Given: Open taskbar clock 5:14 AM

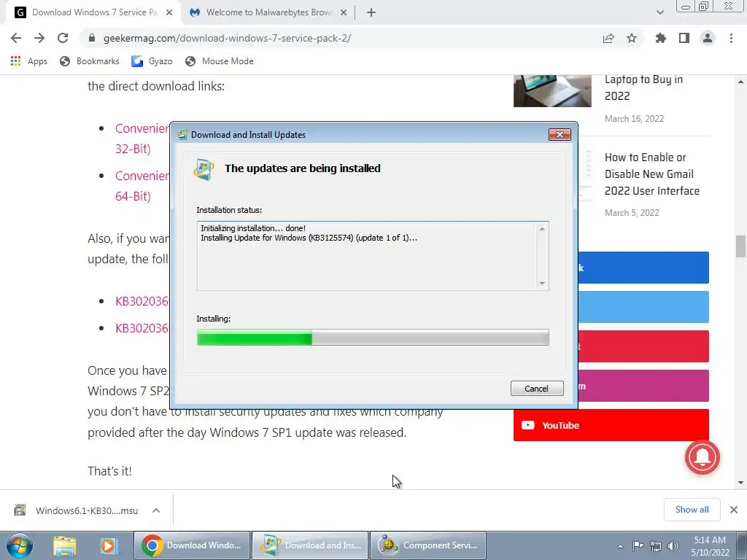Looking at the screenshot, I should (x=710, y=546).
